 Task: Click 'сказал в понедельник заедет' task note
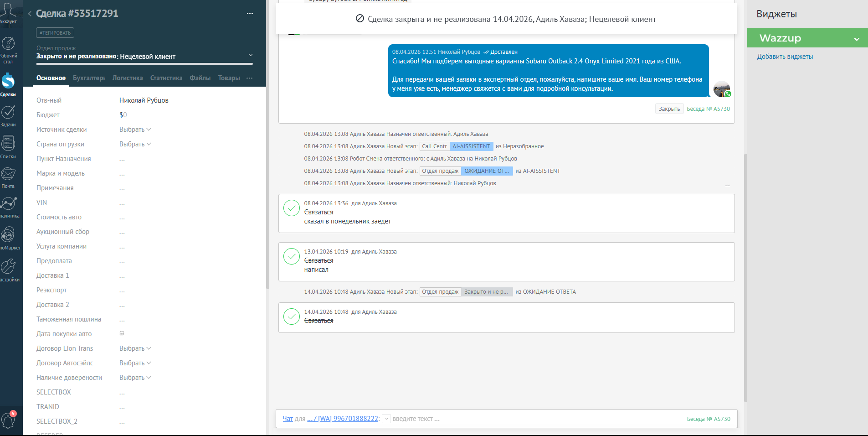coord(348,221)
